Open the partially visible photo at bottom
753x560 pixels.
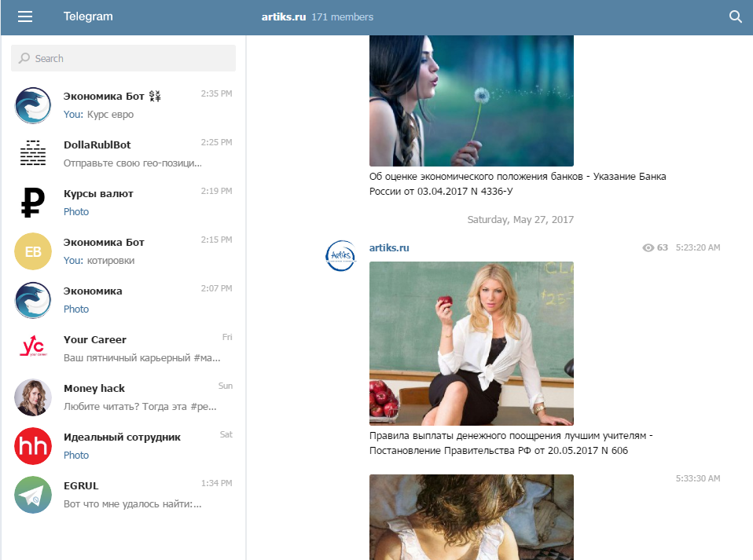click(x=471, y=517)
